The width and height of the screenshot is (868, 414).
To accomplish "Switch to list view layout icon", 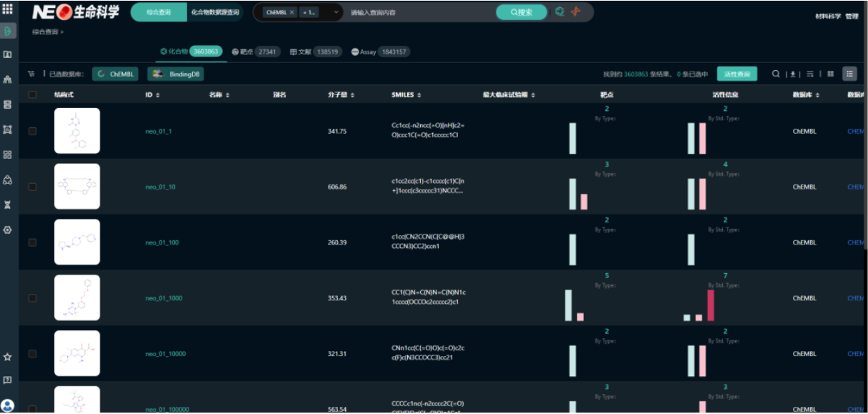I will pos(849,74).
